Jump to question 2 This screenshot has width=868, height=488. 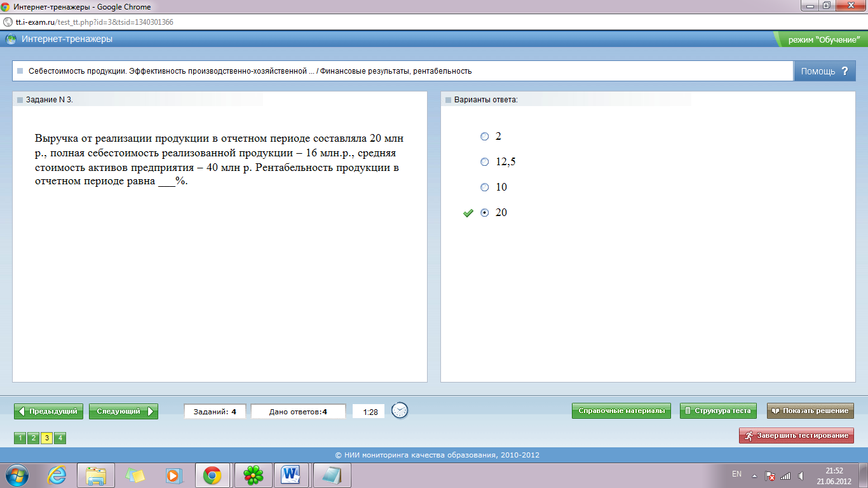pyautogui.click(x=33, y=438)
